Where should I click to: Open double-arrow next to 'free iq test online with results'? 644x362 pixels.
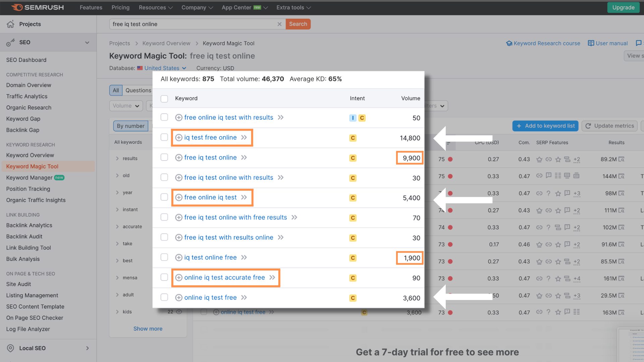click(x=281, y=177)
